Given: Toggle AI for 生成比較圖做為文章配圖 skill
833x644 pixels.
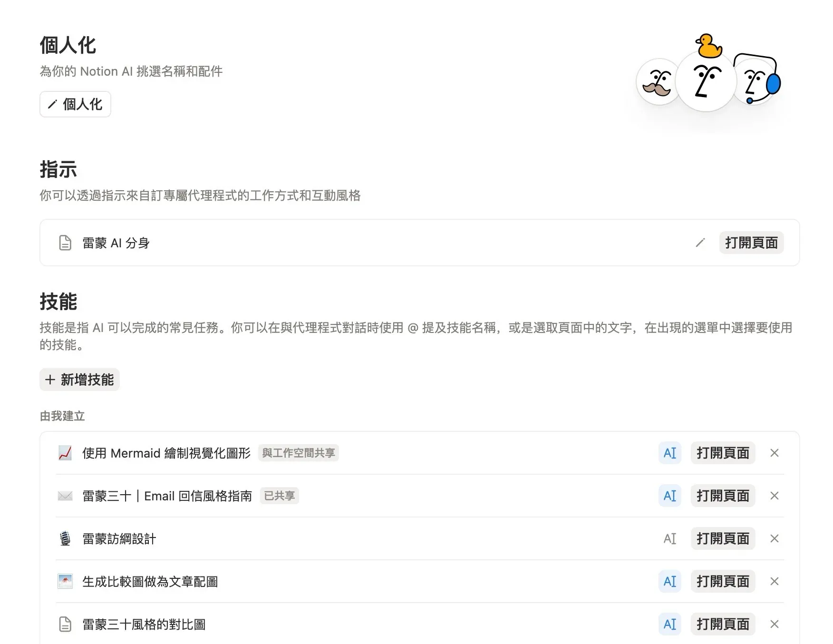Looking at the screenshot, I should (669, 582).
